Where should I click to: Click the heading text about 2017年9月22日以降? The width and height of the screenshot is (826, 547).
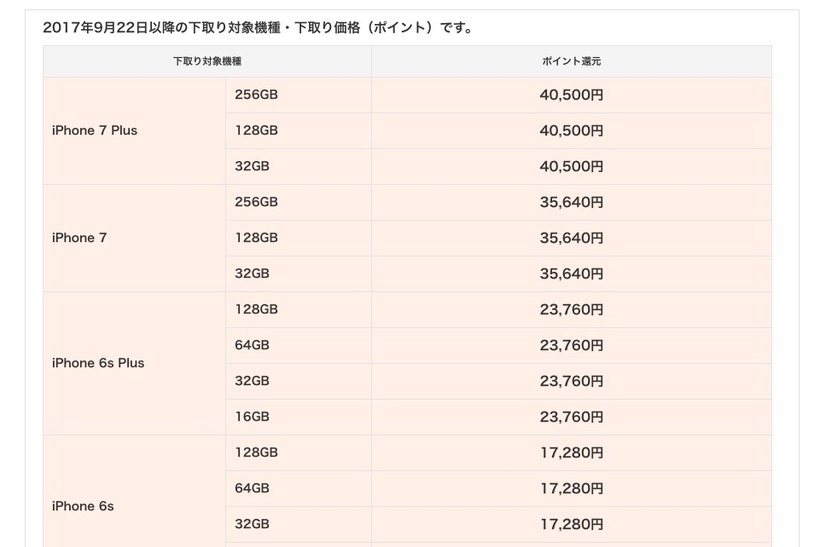pyautogui.click(x=258, y=27)
